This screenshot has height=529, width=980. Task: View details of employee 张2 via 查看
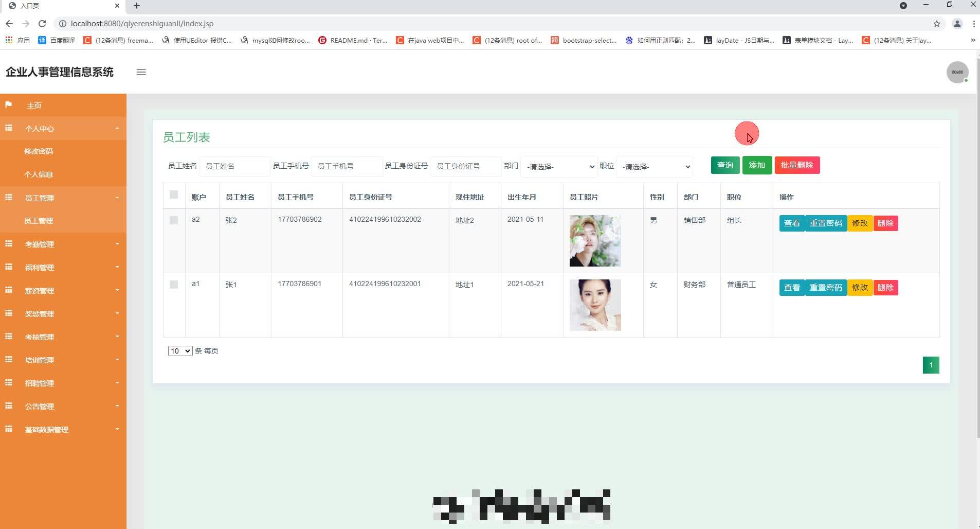(792, 223)
